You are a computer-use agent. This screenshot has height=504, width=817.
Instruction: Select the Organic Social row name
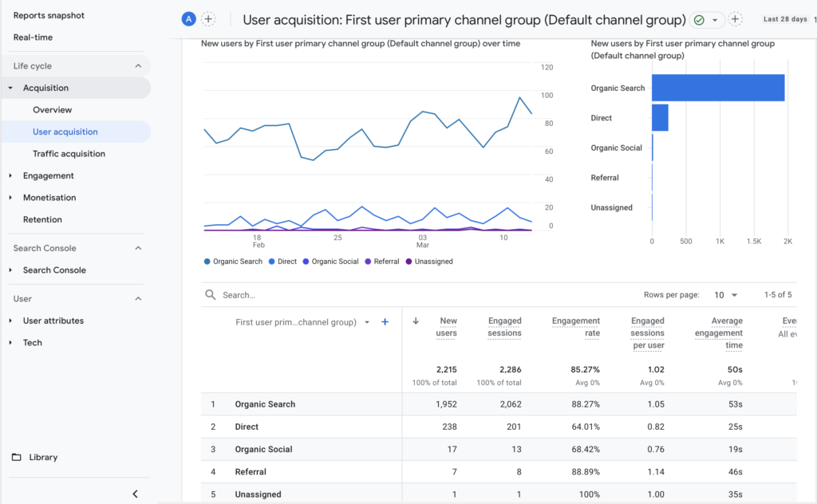coord(263,449)
